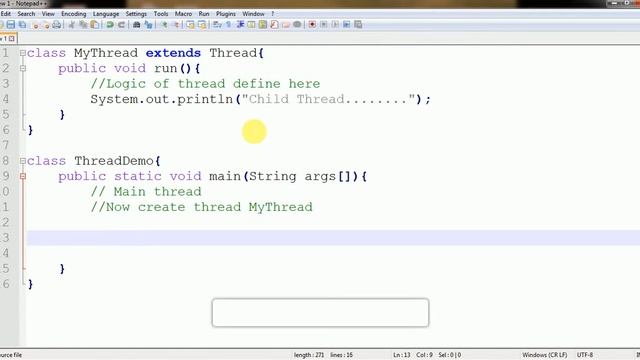Toggle the file Monitoring eye icon
Screen dimensions: 640x360
[297, 24]
